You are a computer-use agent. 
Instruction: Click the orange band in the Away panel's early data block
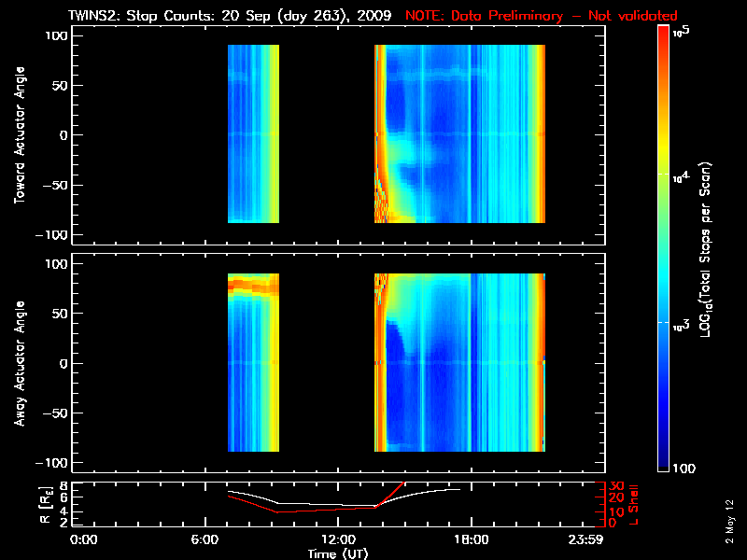coord(253,286)
